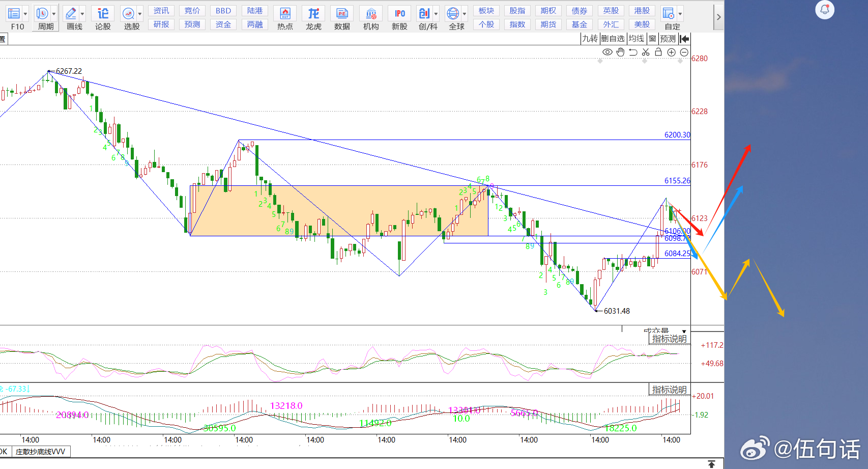Select the hand pan tool
This screenshot has height=469, width=868.
coord(620,52)
